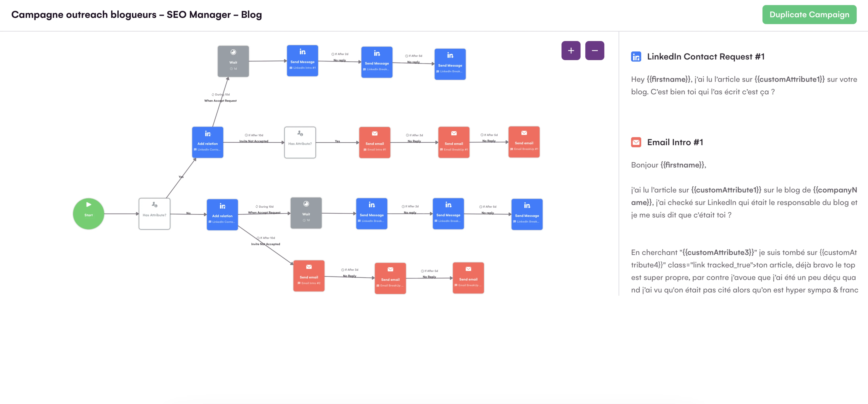
Task: Select the last Send email node in bottom row
Action: click(468, 278)
